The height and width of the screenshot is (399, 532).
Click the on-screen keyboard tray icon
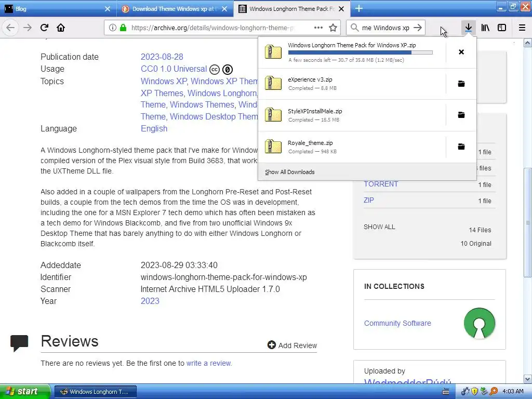tap(446, 392)
